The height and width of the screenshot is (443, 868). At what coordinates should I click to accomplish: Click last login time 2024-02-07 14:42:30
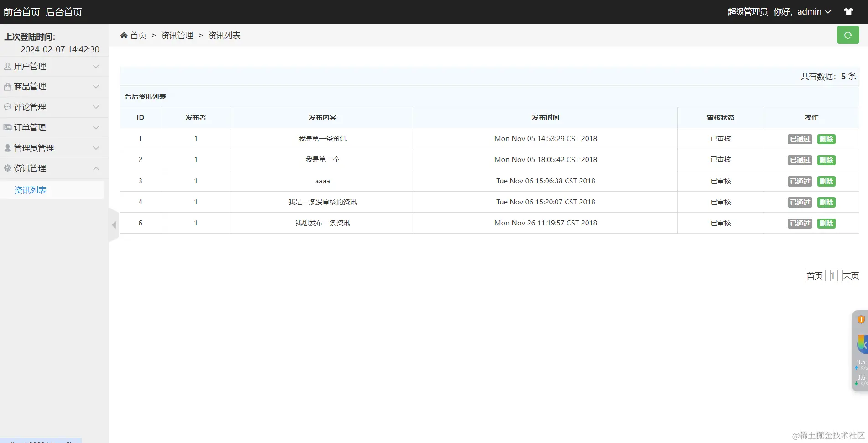(x=60, y=49)
